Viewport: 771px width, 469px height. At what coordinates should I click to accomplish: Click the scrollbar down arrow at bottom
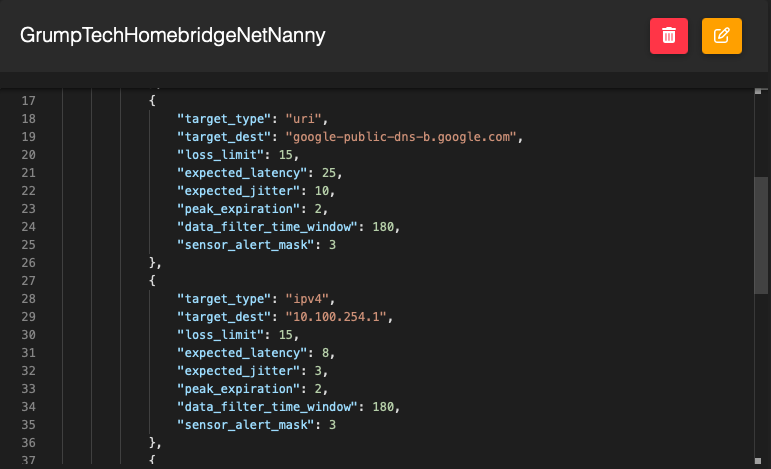(758, 461)
